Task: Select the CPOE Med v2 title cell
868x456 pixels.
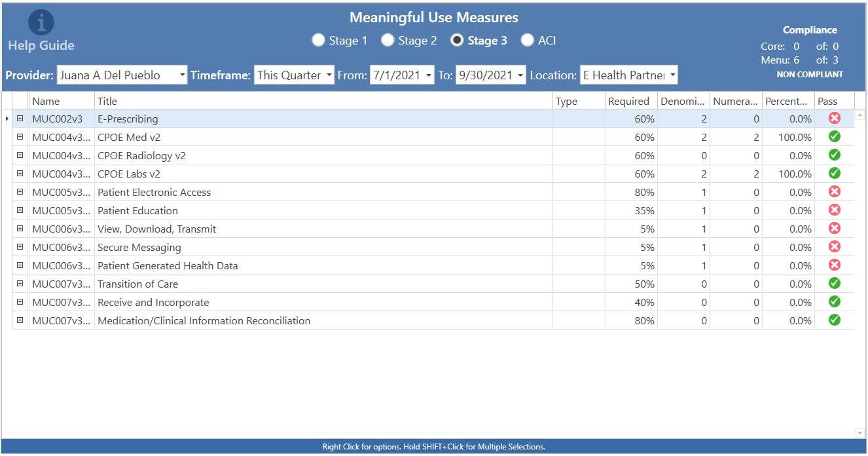Action: [x=323, y=137]
